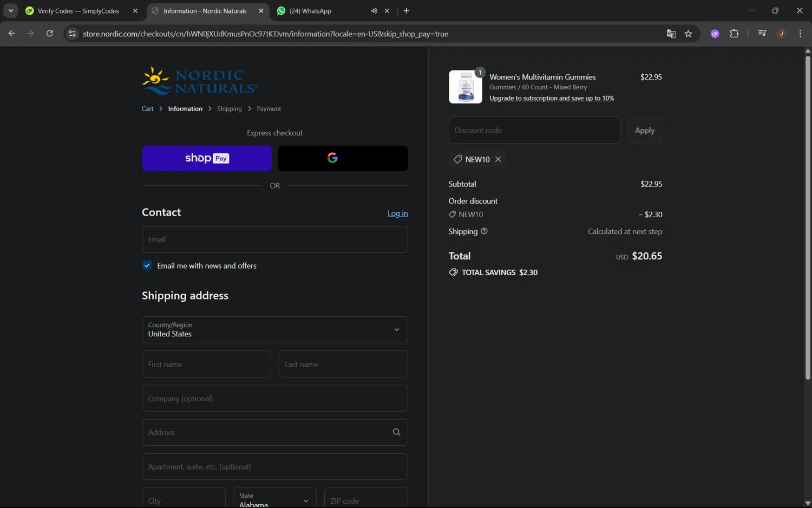Open the media controls icon
The image size is (812, 508).
(762, 34)
